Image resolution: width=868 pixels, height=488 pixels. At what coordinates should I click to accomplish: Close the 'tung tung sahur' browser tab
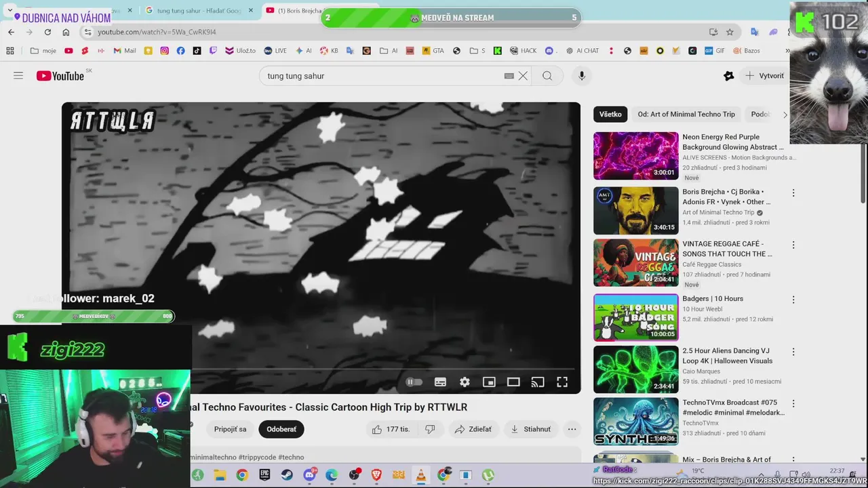click(x=251, y=11)
